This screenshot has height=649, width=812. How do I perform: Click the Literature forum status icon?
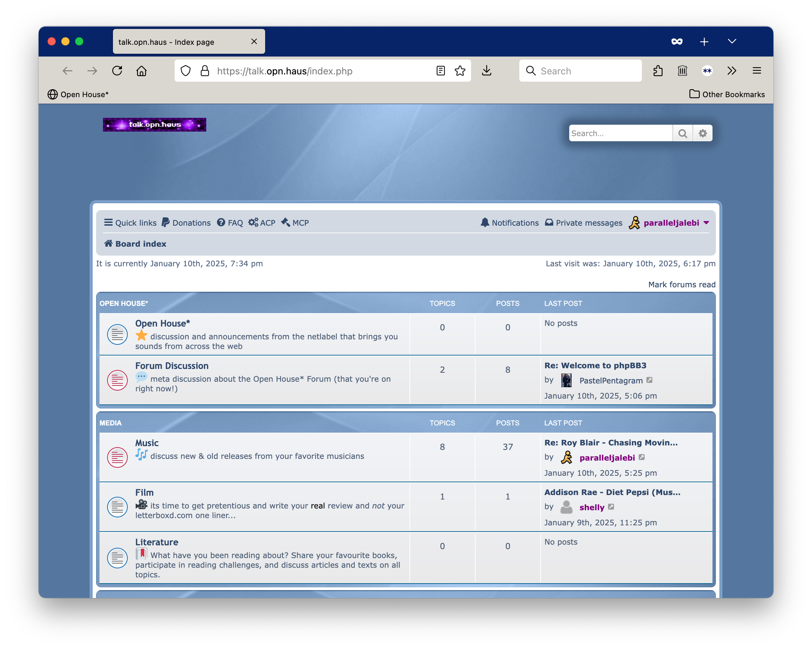coord(117,558)
